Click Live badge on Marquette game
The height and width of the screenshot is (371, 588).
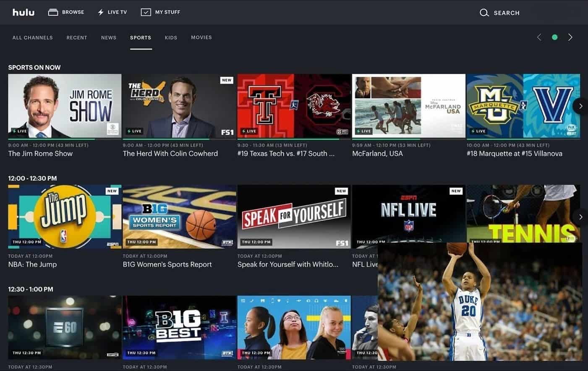pos(478,131)
